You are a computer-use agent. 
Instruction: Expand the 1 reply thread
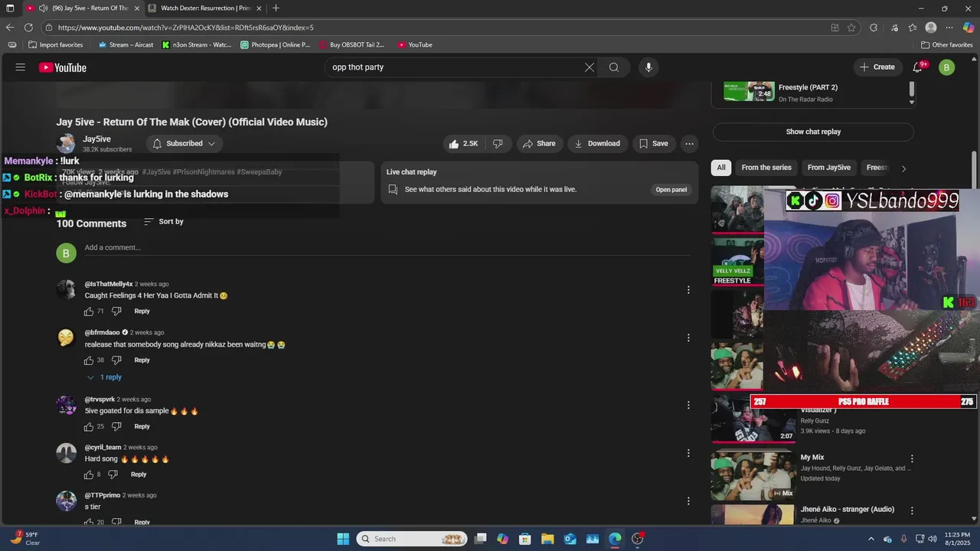pyautogui.click(x=104, y=377)
